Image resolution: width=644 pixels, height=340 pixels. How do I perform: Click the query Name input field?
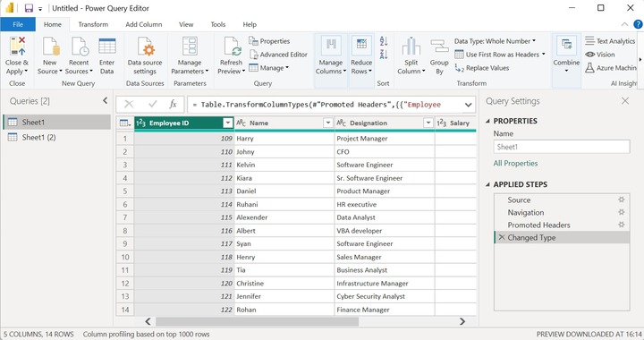click(562, 147)
